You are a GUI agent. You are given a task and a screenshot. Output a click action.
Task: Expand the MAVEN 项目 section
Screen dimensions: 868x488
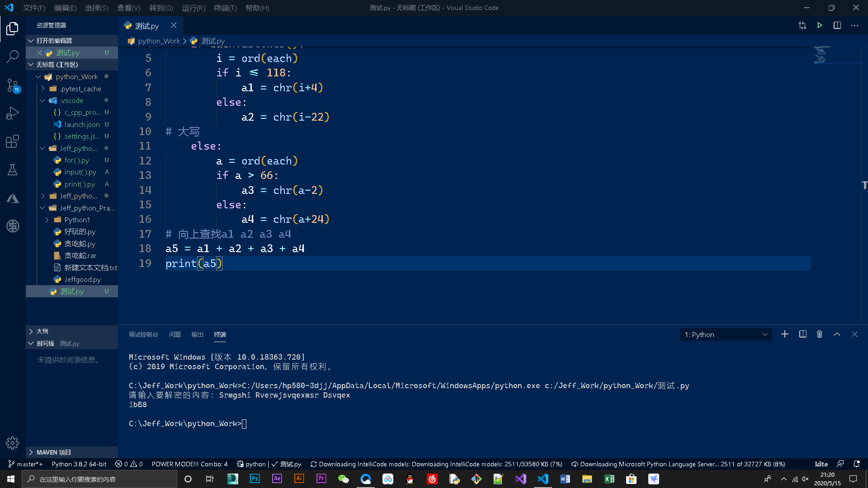(71, 452)
